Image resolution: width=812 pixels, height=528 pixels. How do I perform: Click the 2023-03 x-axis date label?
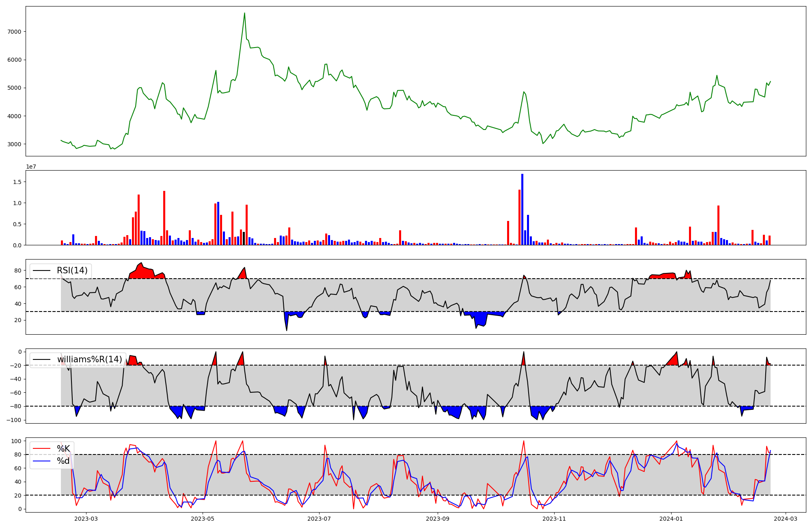pos(86,519)
